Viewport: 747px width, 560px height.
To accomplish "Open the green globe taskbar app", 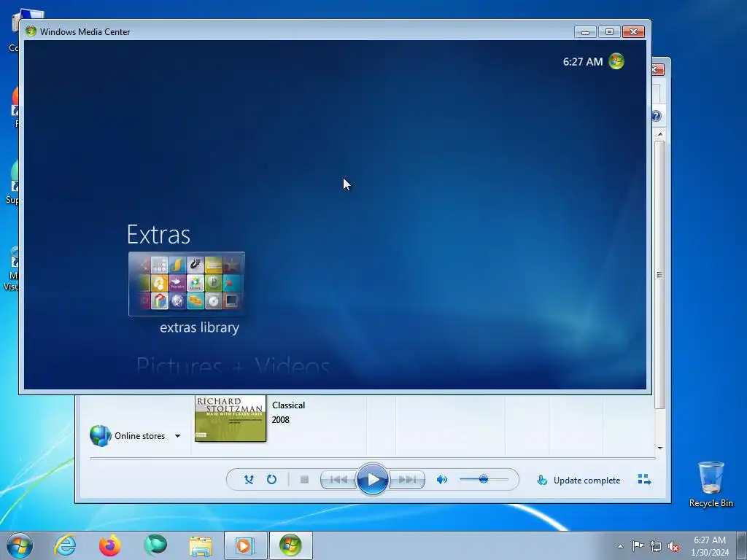I will pos(155,545).
